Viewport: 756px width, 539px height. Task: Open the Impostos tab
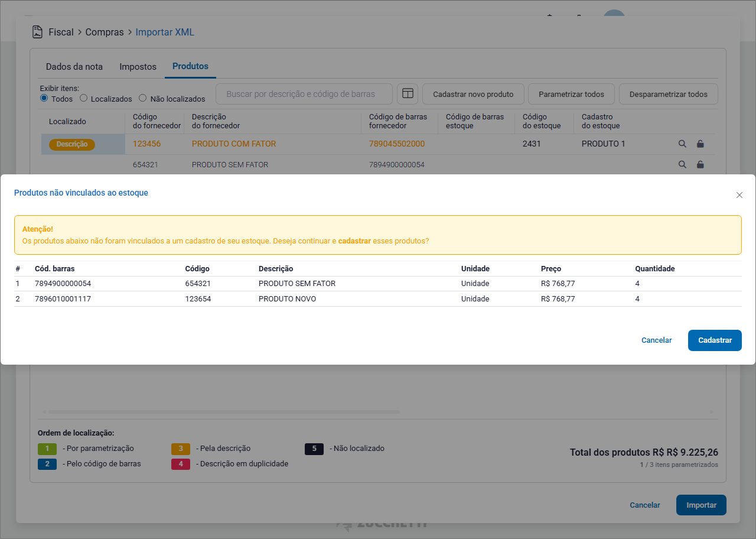[138, 67]
